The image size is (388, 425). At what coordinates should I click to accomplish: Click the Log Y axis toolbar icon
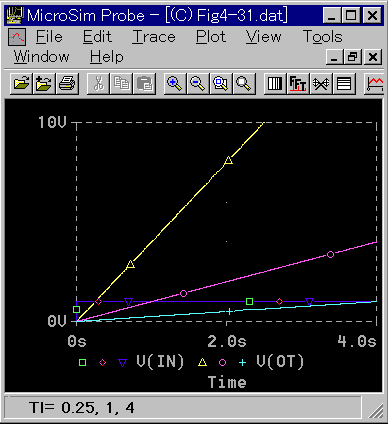click(x=344, y=84)
